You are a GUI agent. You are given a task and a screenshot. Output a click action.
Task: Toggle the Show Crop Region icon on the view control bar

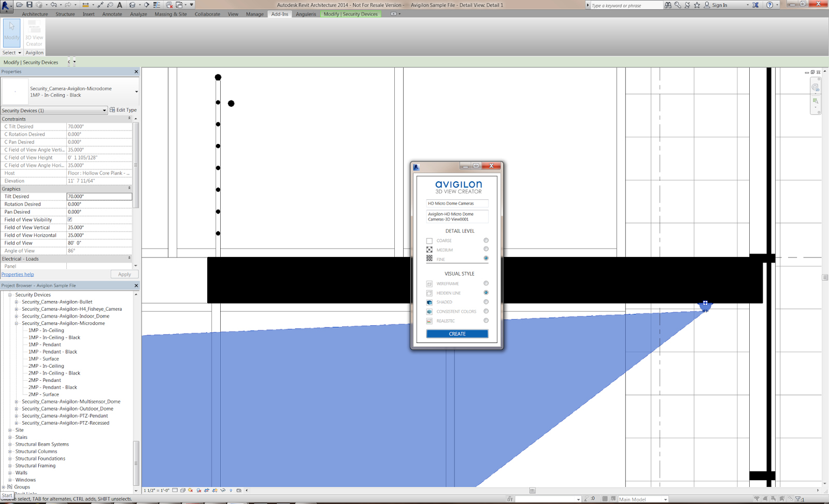click(x=215, y=490)
